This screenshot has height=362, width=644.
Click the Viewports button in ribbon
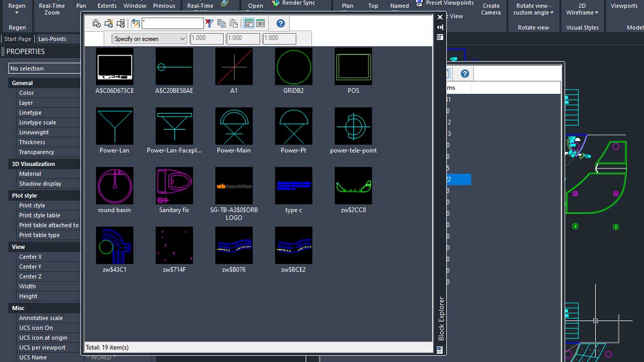point(624,6)
